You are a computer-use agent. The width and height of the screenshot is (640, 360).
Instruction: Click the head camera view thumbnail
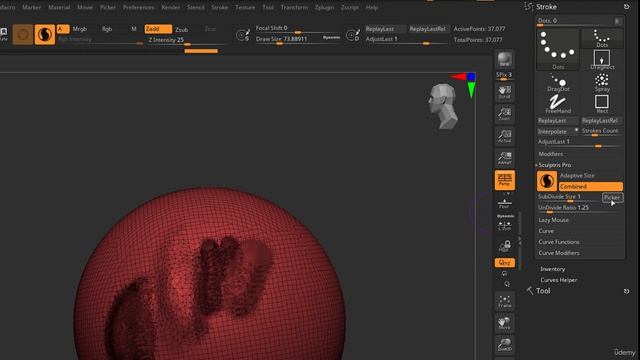pos(443,106)
